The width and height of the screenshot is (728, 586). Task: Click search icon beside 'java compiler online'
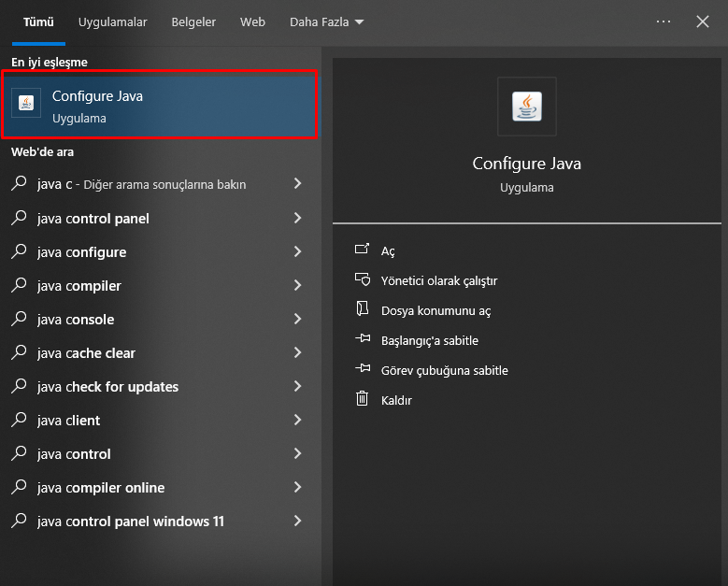click(19, 487)
